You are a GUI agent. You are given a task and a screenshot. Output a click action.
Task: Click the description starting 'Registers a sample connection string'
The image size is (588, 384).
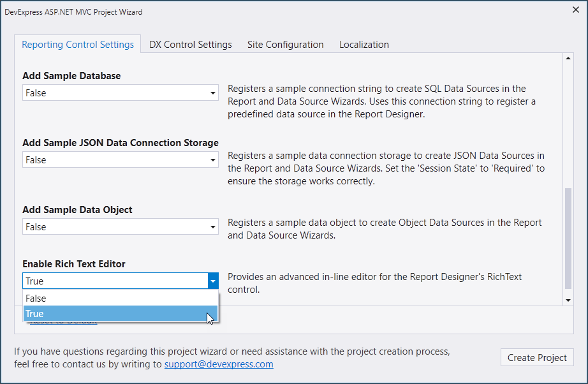tap(382, 101)
